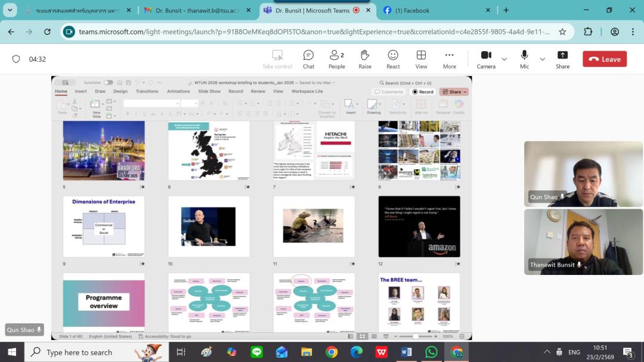Expand the Mic options dropdown arrow

coord(542,59)
